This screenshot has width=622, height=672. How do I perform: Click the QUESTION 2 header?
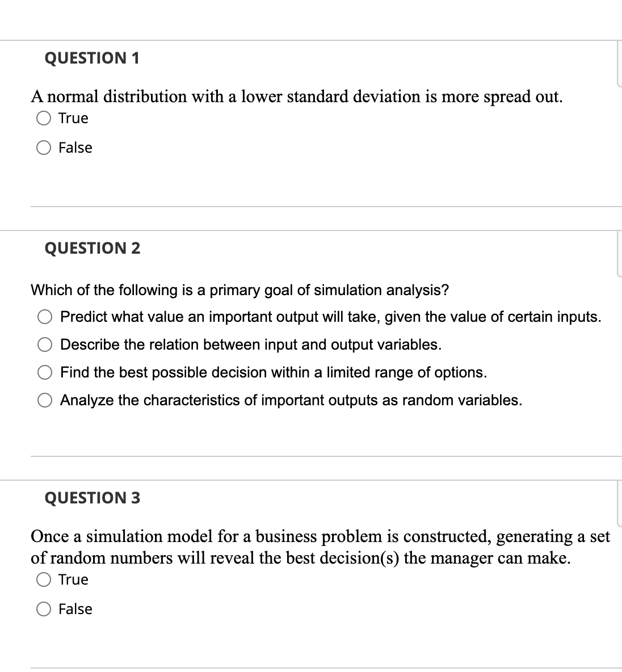click(91, 247)
